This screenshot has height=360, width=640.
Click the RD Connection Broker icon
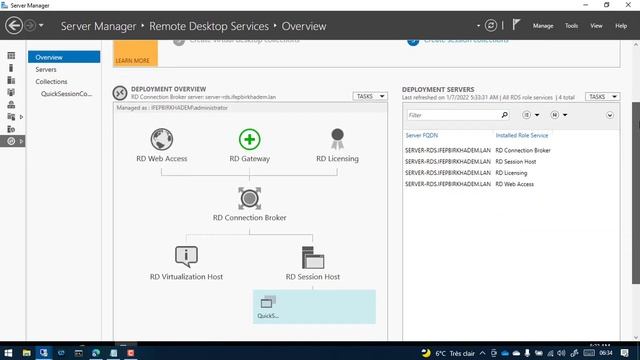tap(249, 198)
